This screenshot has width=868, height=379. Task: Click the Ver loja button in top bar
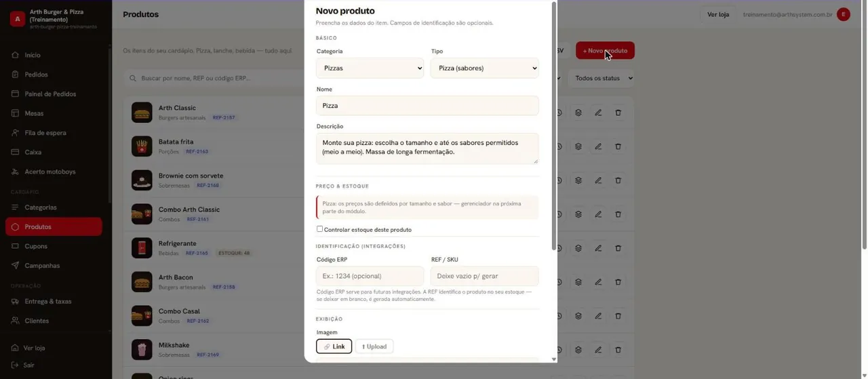718,14
